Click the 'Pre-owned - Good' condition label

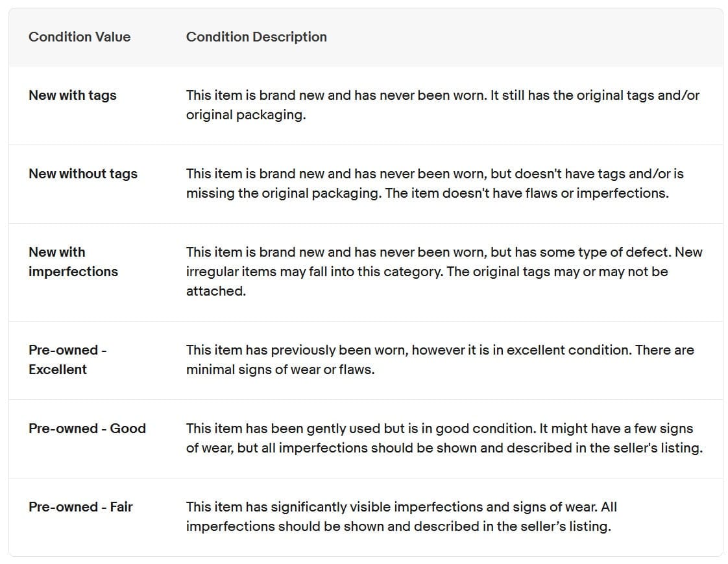point(87,429)
